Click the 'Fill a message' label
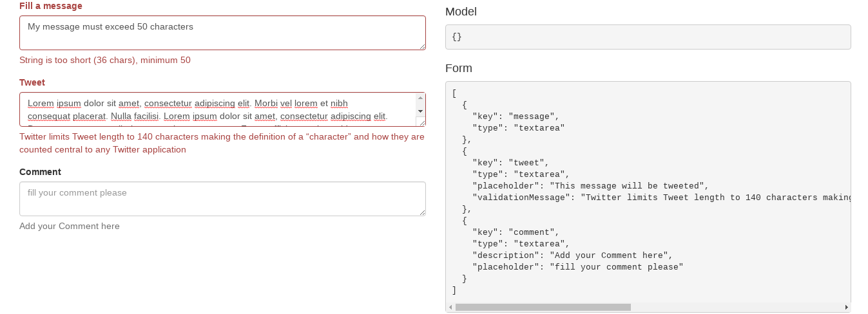Image resolution: width=868 pixels, height=314 pixels. point(51,6)
